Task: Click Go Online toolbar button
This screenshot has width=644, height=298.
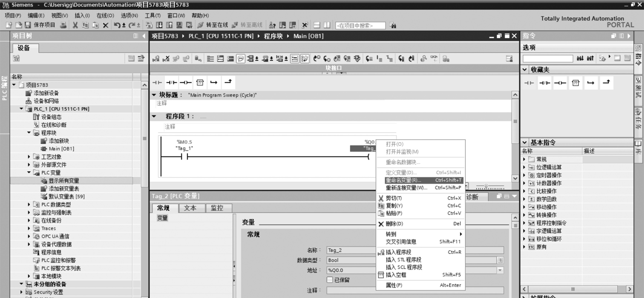Action: tap(213, 25)
